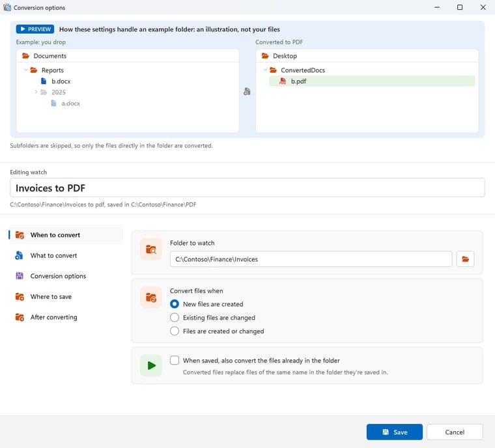This screenshot has width=495, height=448.
Task: Click the green play icon
Action: tap(151, 365)
